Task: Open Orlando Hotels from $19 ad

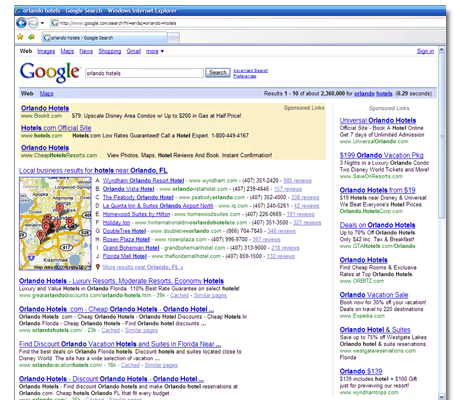Action: 377,190
